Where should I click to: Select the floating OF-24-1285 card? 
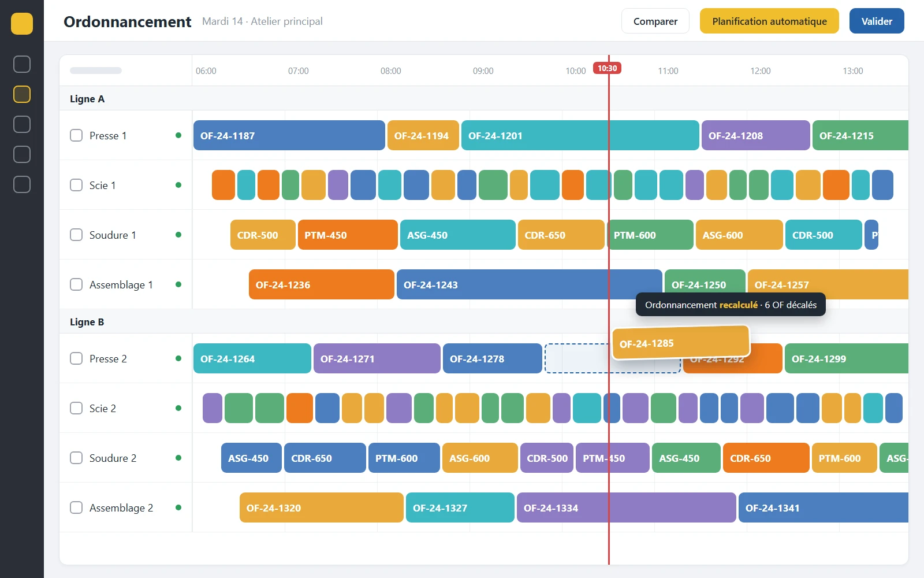(681, 343)
